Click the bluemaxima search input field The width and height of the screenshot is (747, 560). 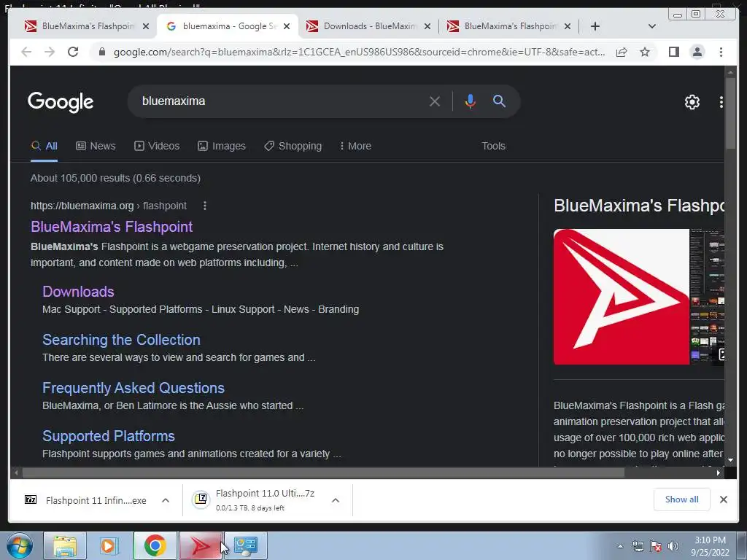point(281,101)
